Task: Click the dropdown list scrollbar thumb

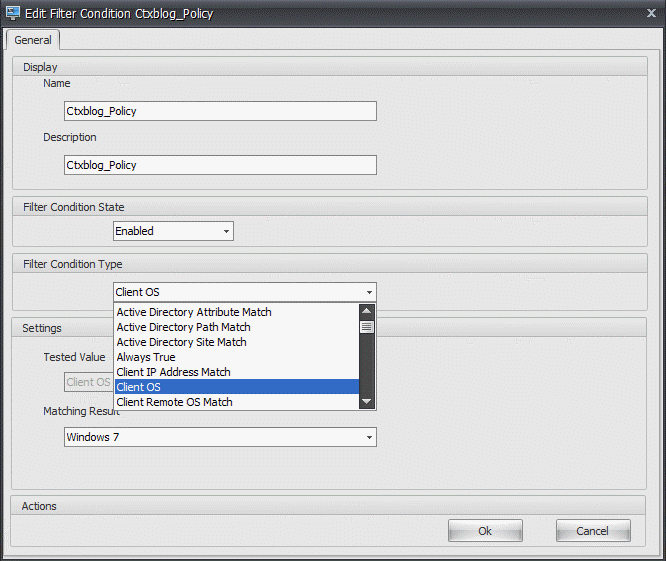Action: point(367,327)
